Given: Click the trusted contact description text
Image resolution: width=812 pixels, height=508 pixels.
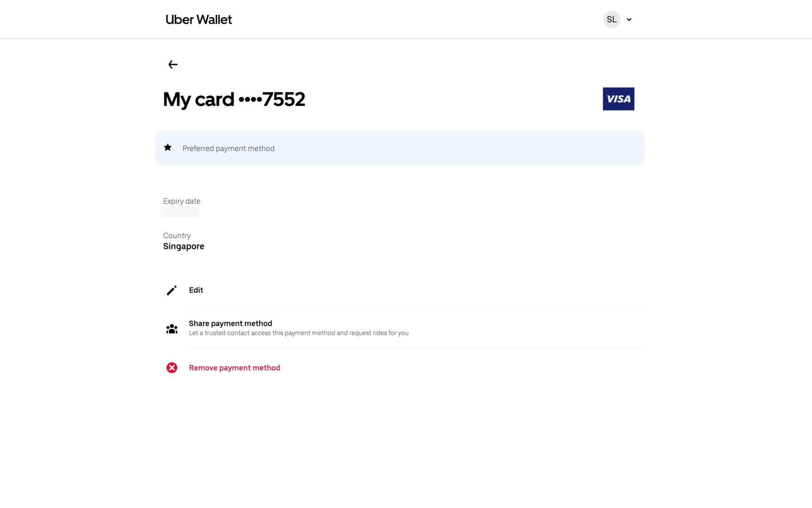Looking at the screenshot, I should point(299,333).
